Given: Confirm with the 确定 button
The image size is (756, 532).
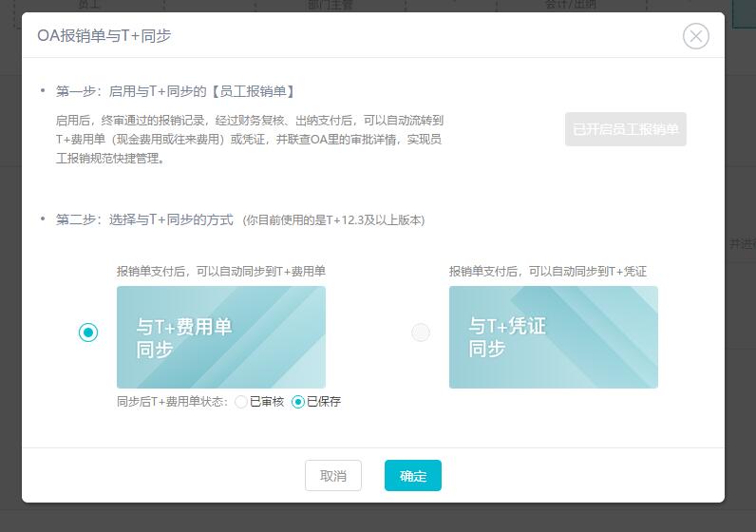Looking at the screenshot, I should (x=413, y=476).
